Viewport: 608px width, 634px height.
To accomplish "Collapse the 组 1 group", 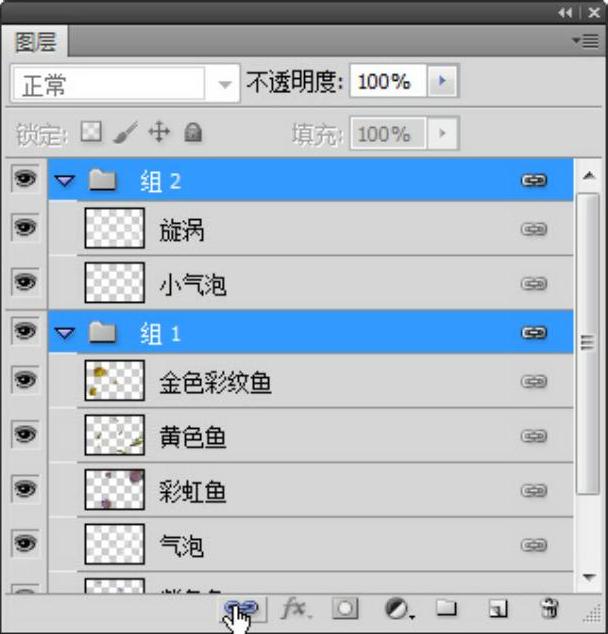I will (65, 333).
